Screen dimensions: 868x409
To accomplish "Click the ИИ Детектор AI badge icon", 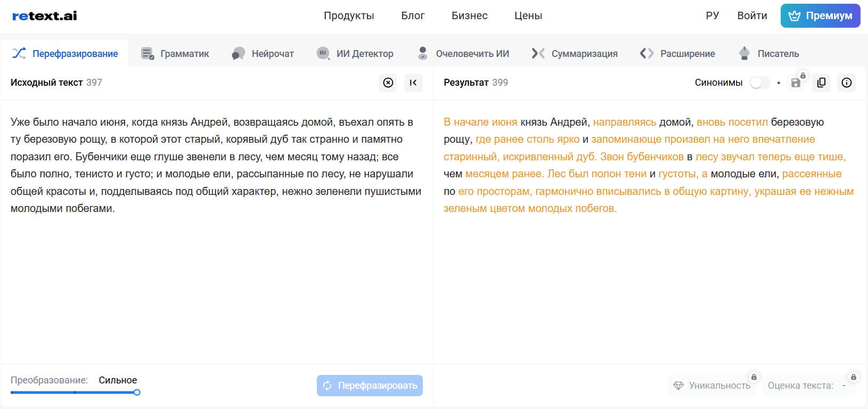I will [x=323, y=53].
